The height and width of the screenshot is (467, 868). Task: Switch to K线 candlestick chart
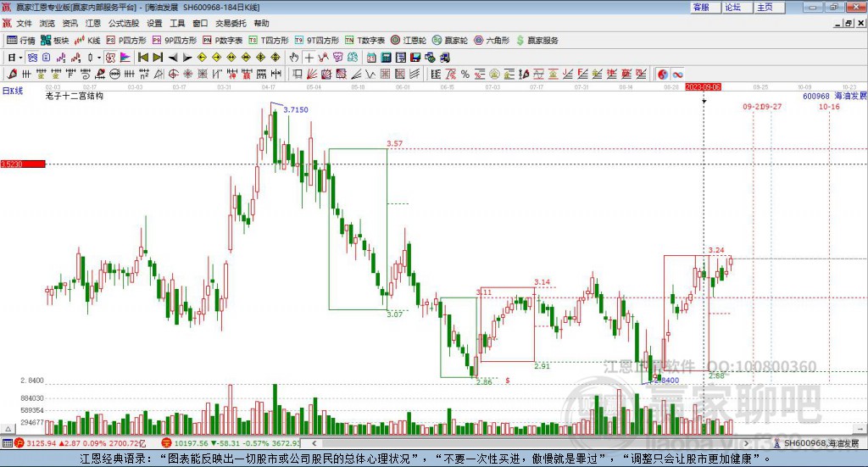tap(87, 41)
